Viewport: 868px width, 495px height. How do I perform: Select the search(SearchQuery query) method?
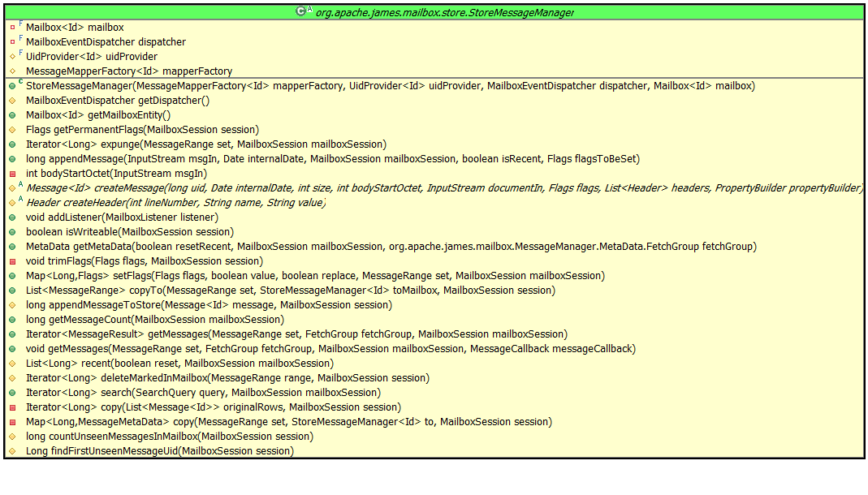click(x=202, y=393)
